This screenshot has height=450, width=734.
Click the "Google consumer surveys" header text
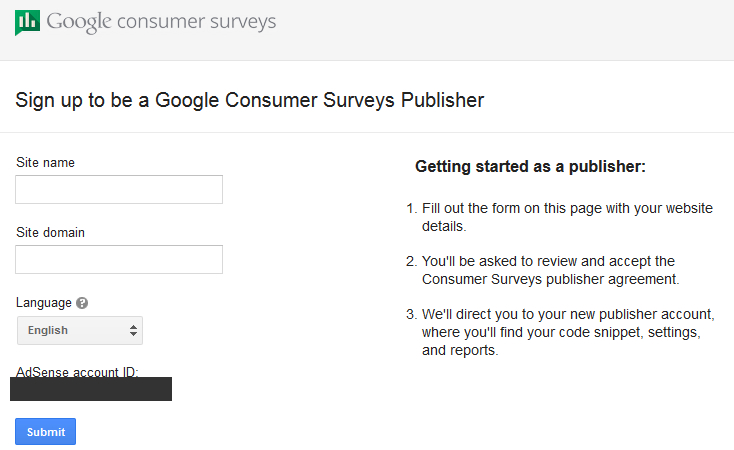161,21
